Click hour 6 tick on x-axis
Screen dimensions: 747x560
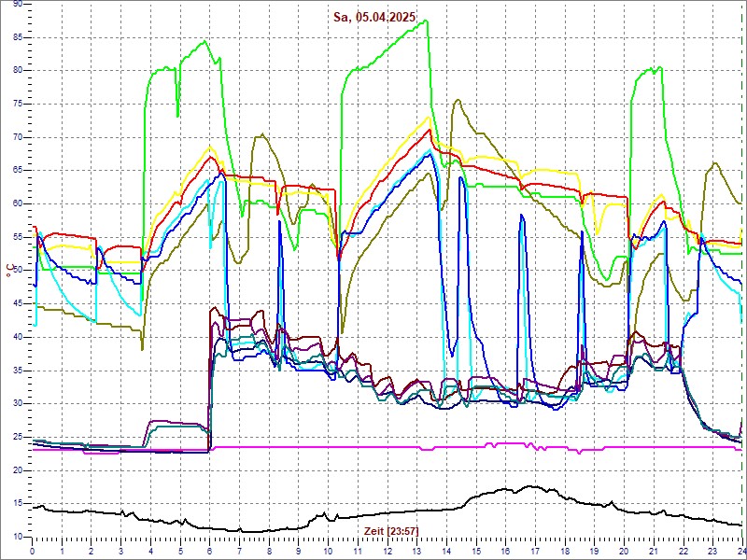[210, 552]
